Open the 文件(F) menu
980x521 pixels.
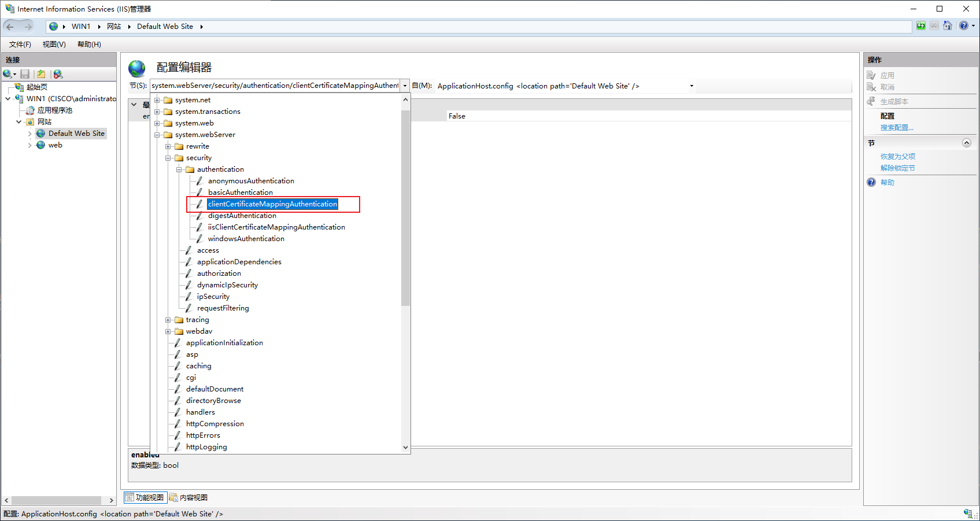(x=20, y=45)
